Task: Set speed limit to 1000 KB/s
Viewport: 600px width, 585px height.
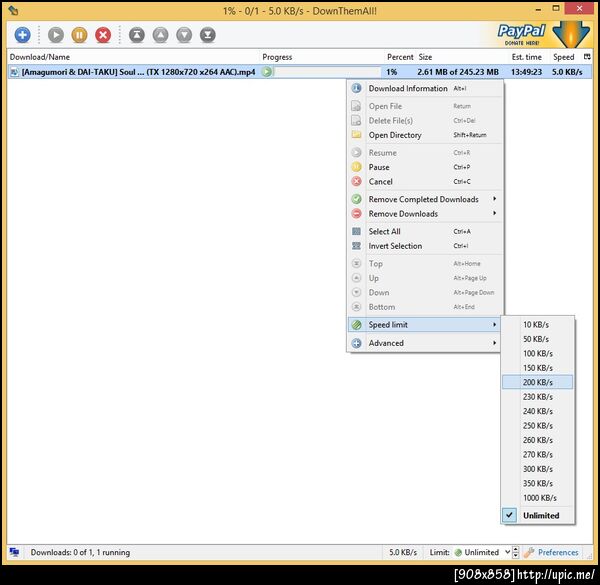Action: coord(537,498)
